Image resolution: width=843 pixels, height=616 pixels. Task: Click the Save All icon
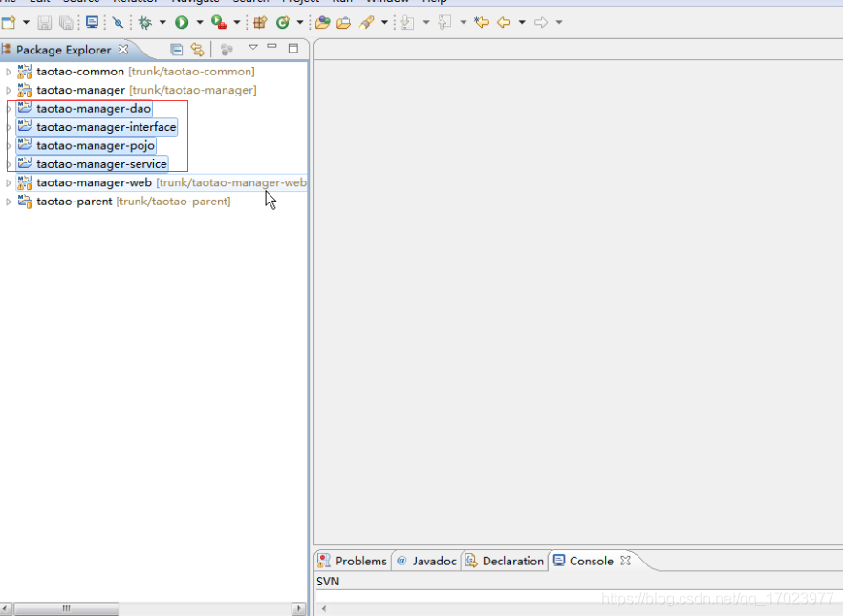66,23
